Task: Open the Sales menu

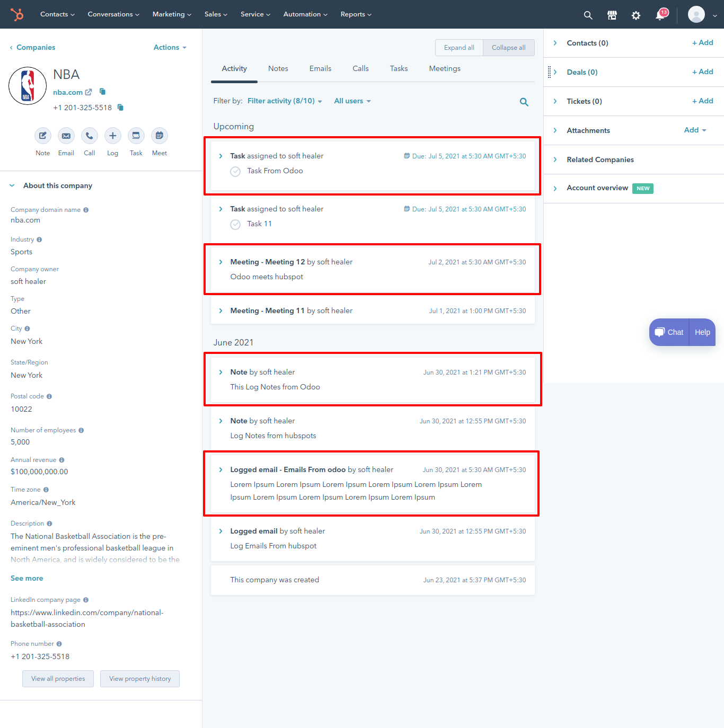Action: coord(216,14)
